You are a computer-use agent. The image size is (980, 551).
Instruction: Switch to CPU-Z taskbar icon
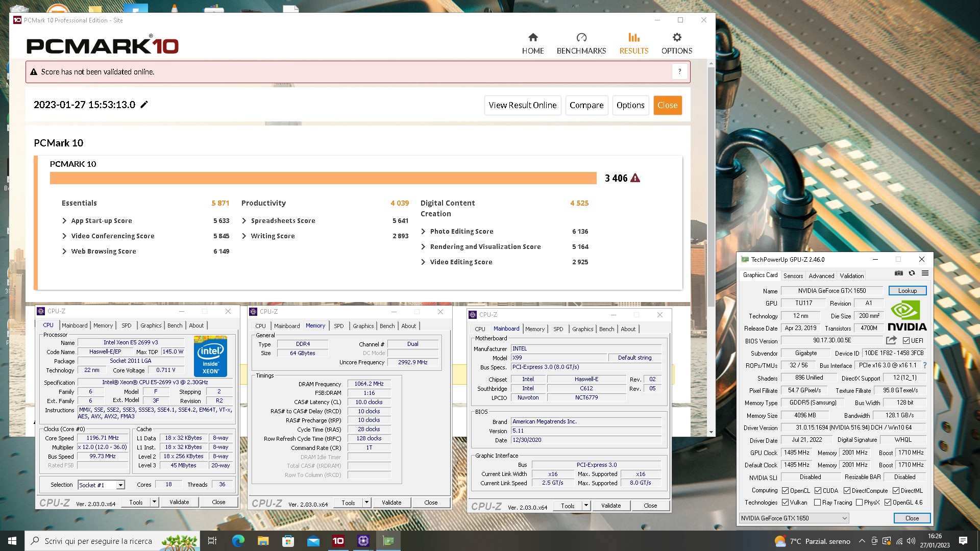(363, 541)
